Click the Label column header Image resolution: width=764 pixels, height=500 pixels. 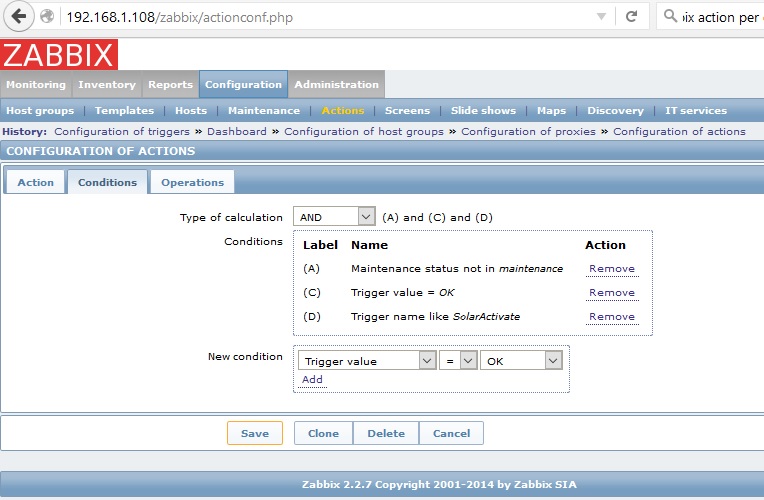pyautogui.click(x=320, y=245)
